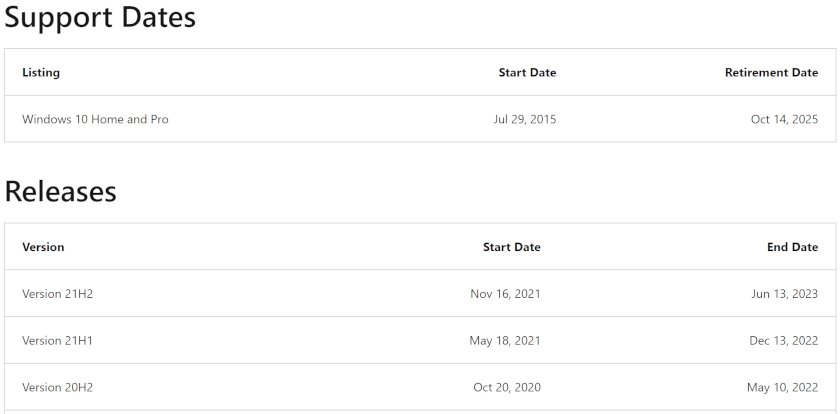The width and height of the screenshot is (840, 414).
Task: Click the Support Dates heading
Action: pyautogui.click(x=100, y=18)
